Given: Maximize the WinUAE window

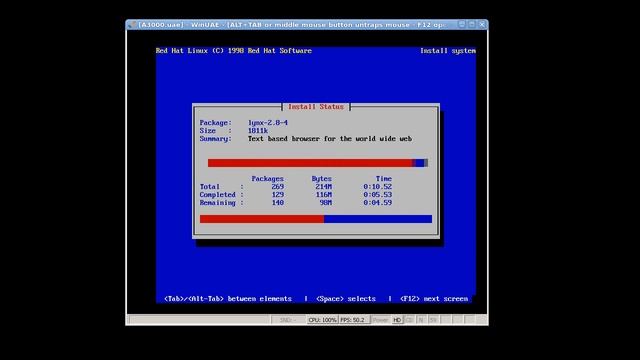Looking at the screenshot, I should [x=472, y=24].
